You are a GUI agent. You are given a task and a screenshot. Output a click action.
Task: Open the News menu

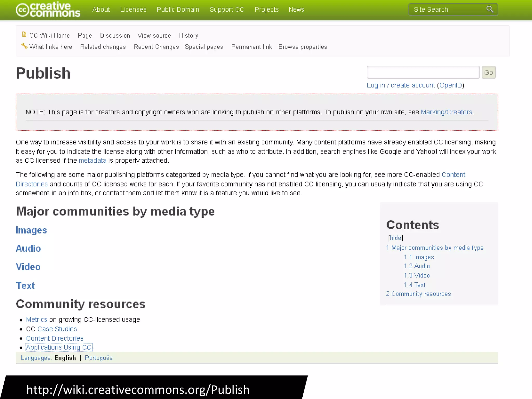coord(296,10)
